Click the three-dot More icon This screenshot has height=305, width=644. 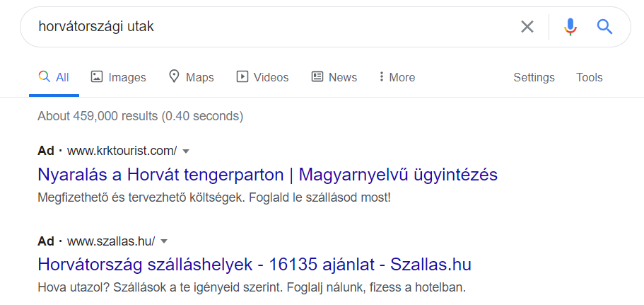coord(381,76)
